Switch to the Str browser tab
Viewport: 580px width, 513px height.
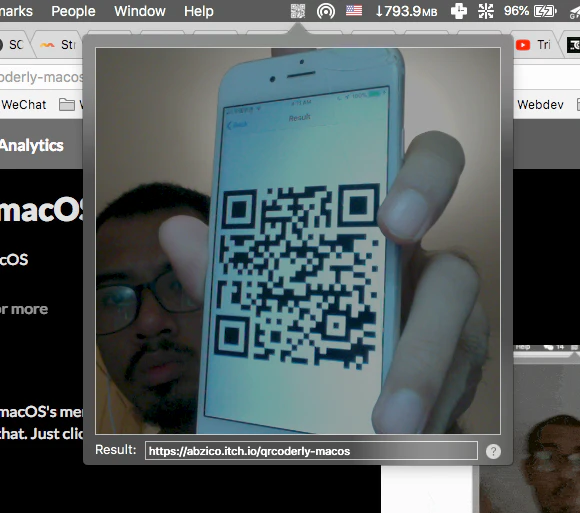click(x=59, y=45)
